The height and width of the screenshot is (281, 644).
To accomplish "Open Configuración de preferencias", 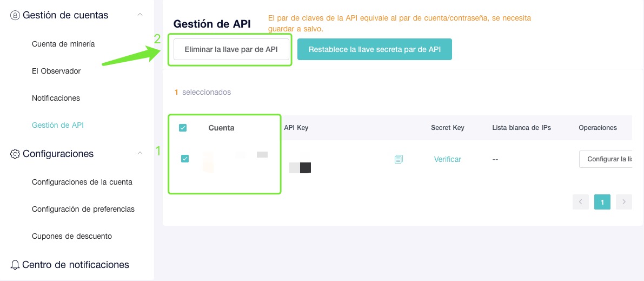I will coord(83,209).
